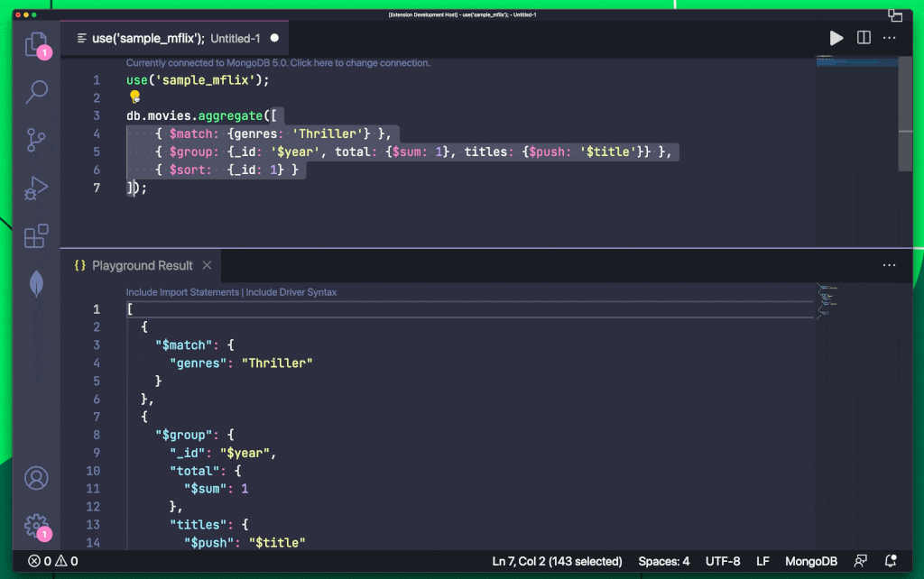Viewport: 924px width, 579px height.
Task: Open the Accounts menu in the activity bar
Action: coord(36,478)
